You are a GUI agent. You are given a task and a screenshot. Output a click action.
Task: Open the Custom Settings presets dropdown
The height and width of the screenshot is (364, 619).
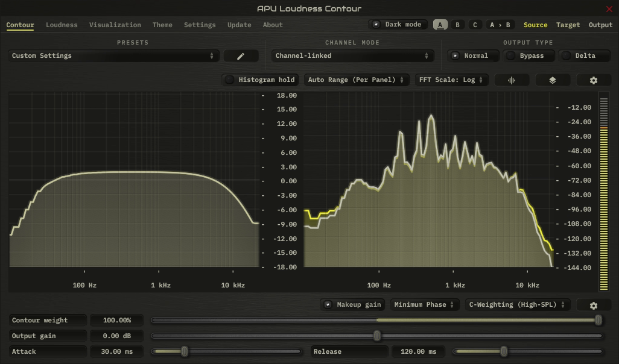tap(113, 56)
